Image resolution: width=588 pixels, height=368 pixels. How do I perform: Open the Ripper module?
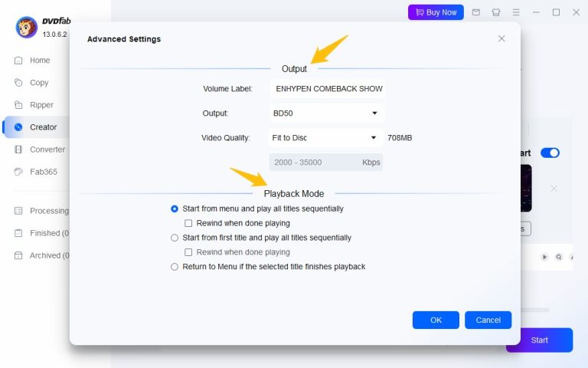(41, 105)
